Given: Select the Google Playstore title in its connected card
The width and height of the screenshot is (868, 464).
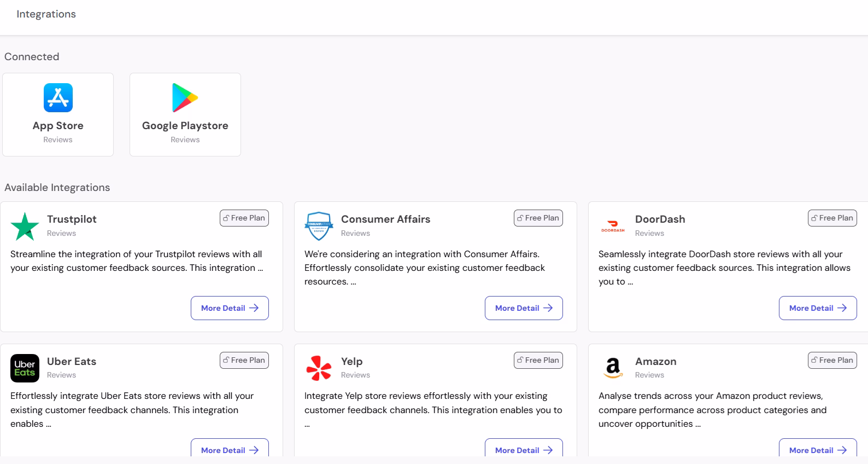Looking at the screenshot, I should pyautogui.click(x=185, y=126).
